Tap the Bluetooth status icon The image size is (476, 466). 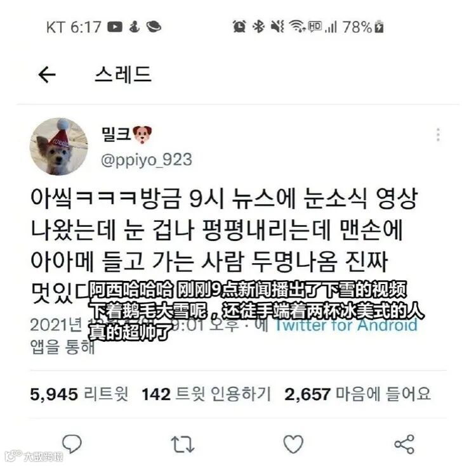[258, 27]
